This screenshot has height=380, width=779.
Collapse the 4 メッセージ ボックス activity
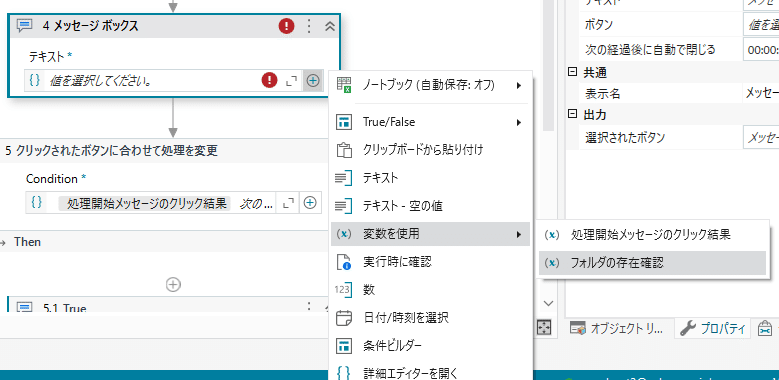tap(330, 26)
